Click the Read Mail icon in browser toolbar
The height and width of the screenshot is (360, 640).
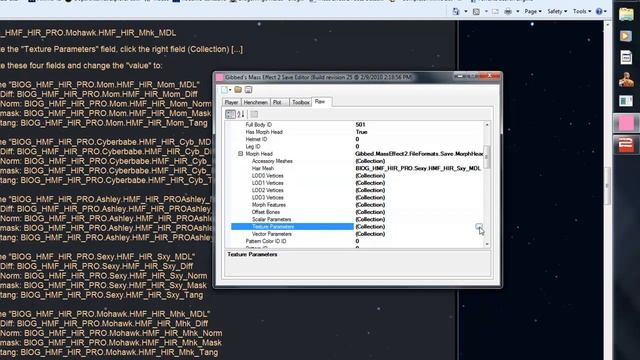click(495, 11)
